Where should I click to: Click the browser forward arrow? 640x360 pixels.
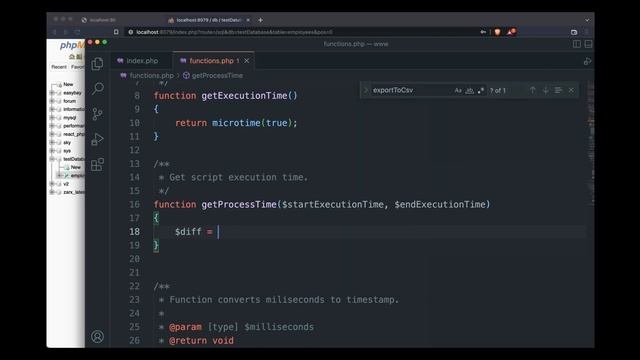pyautogui.click(x=65, y=32)
